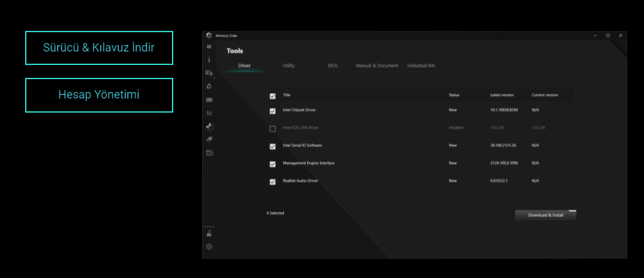The width and height of the screenshot is (644, 278).
Task: Click the sliders icon in the sidebar
Action: click(x=209, y=113)
